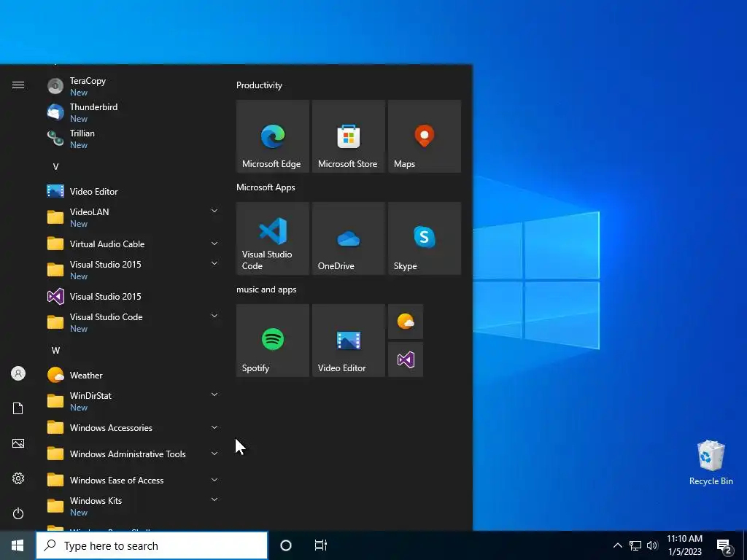Open Weather from the app list
The width and height of the screenshot is (747, 560).
pyautogui.click(x=133, y=376)
